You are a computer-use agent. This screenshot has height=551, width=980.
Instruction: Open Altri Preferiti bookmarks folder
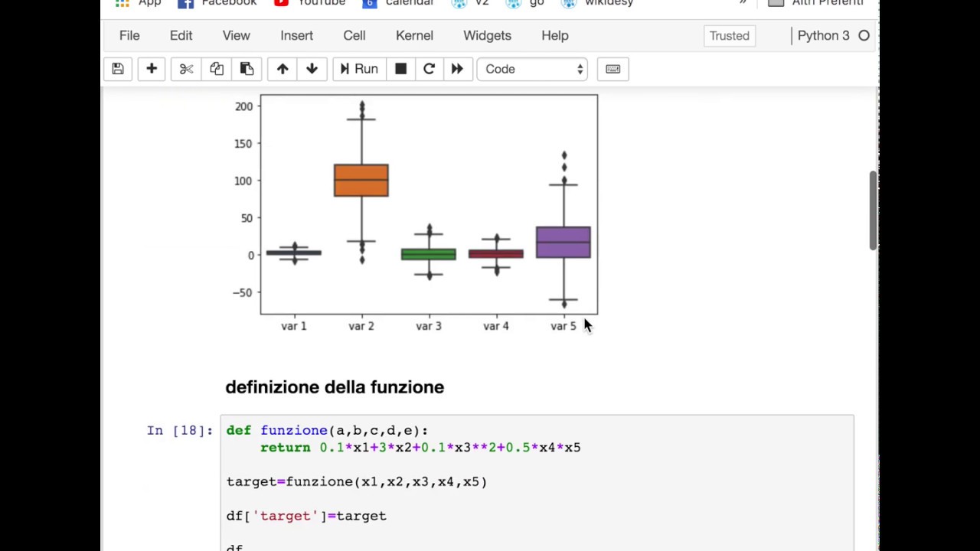pos(816,3)
